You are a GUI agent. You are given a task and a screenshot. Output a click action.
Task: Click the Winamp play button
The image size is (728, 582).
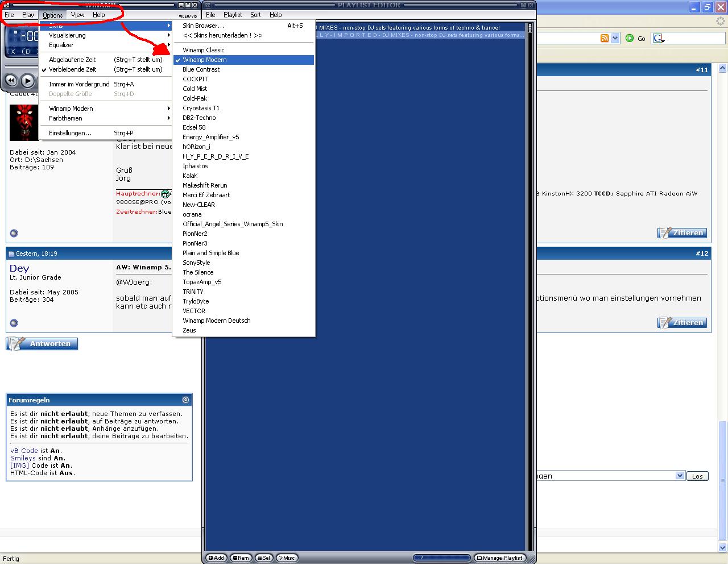click(x=28, y=81)
